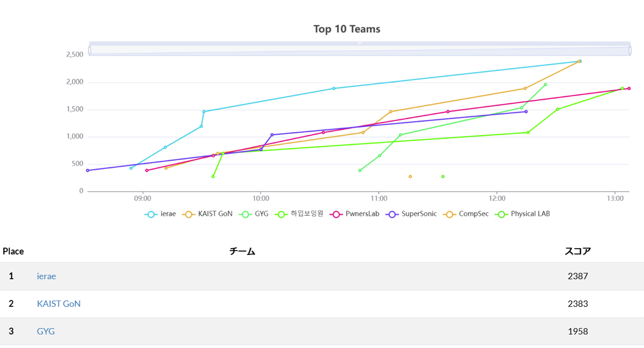Hide GYG series via legend
The image size is (644, 348).
254,214
